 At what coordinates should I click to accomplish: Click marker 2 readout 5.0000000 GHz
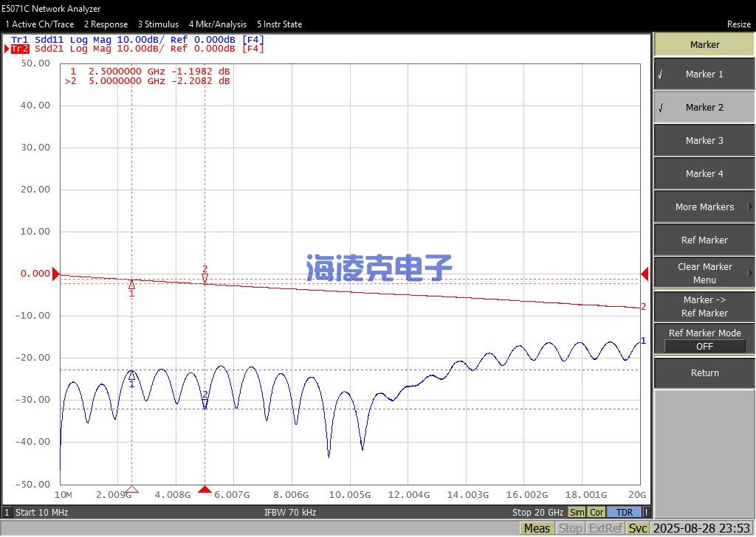147,81
